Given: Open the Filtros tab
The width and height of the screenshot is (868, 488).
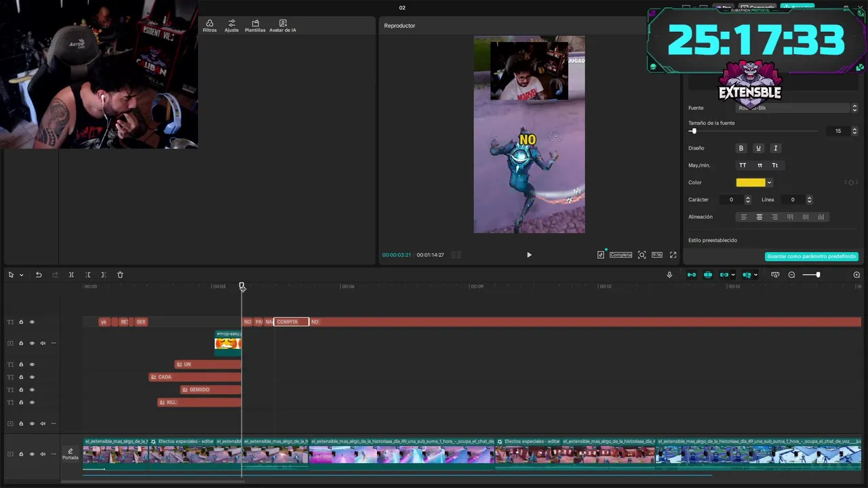Looking at the screenshot, I should pyautogui.click(x=210, y=26).
